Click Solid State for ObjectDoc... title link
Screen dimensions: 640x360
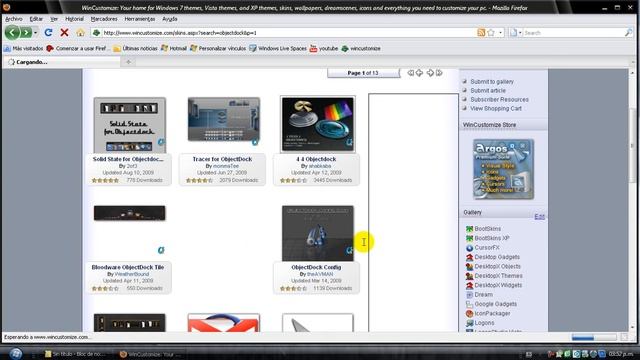click(x=128, y=159)
